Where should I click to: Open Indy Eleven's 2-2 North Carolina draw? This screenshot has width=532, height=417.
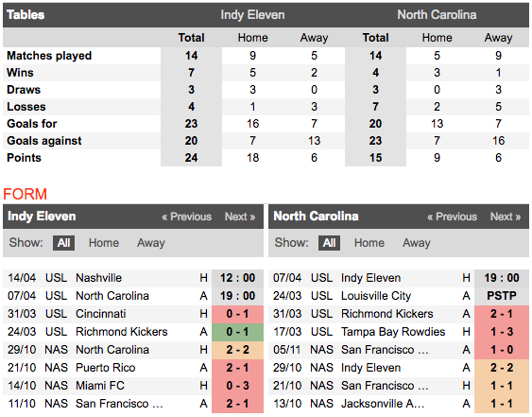(237, 350)
